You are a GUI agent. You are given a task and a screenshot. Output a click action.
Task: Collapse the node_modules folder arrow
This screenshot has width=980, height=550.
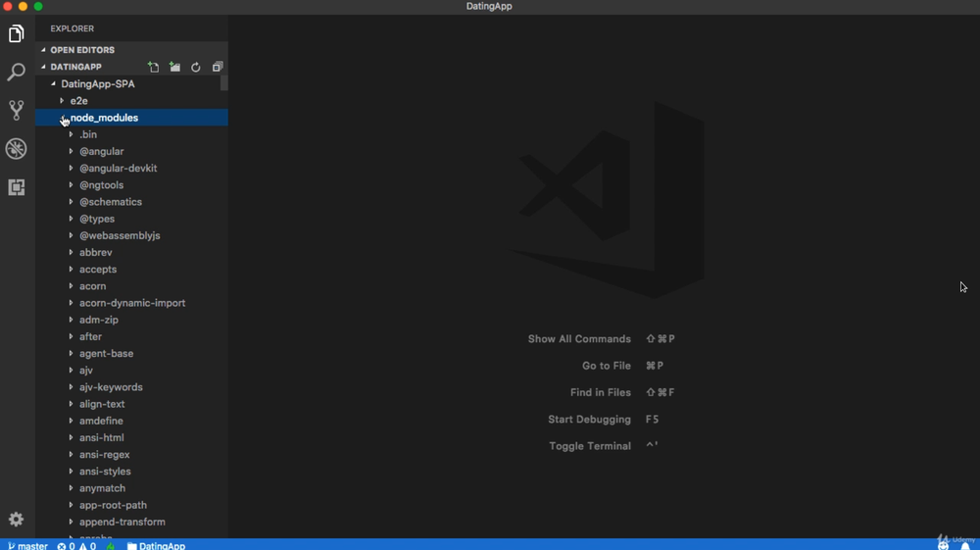point(63,118)
